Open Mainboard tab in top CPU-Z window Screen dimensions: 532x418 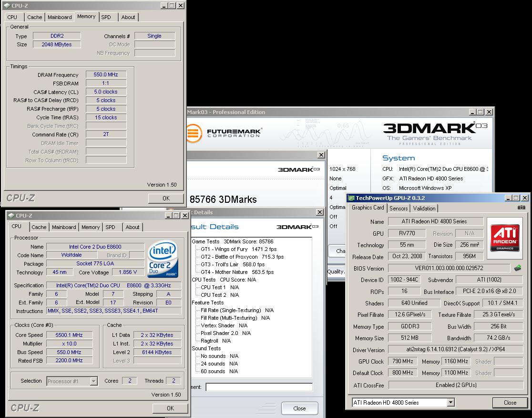[x=60, y=17]
